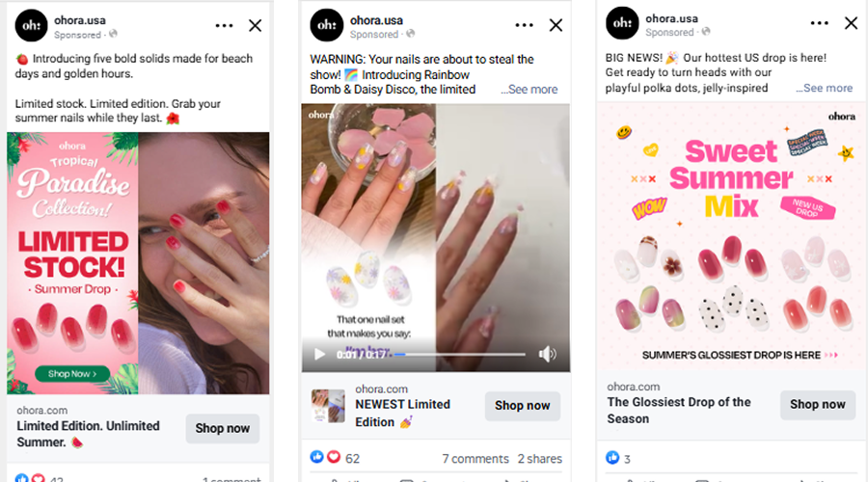Screen dimensions: 868x482
Task: Expand the BIG NEWS post text with See more
Action: tap(825, 88)
